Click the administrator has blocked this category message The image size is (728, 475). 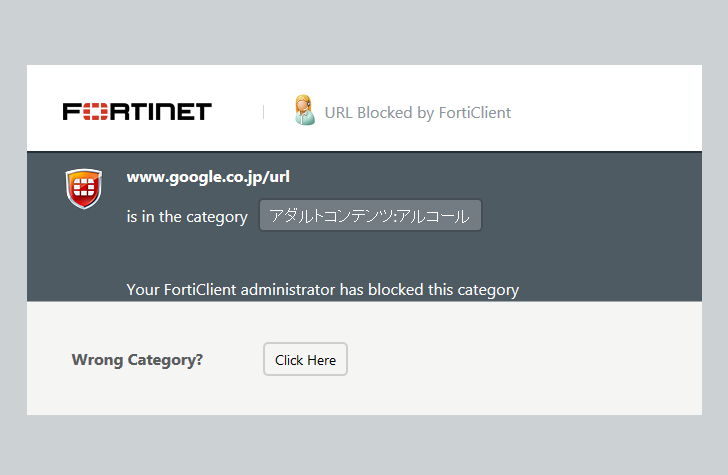click(x=323, y=290)
